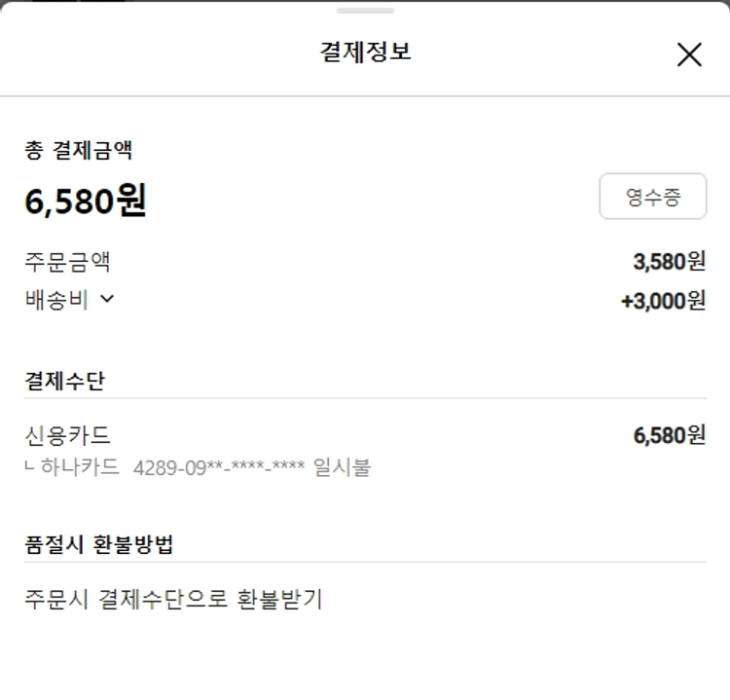Click the ㄴ indent marker before 하나카드
This screenshot has height=700, width=730.
(30, 468)
